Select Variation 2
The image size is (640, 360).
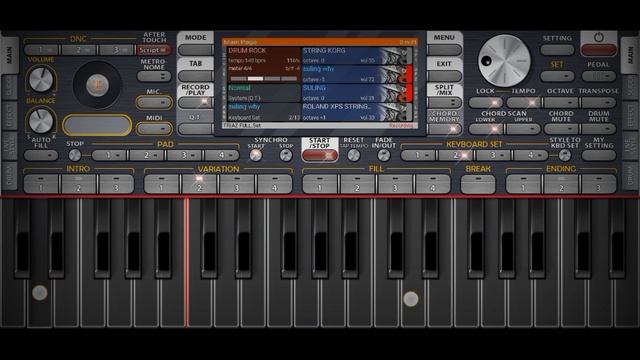point(199,184)
